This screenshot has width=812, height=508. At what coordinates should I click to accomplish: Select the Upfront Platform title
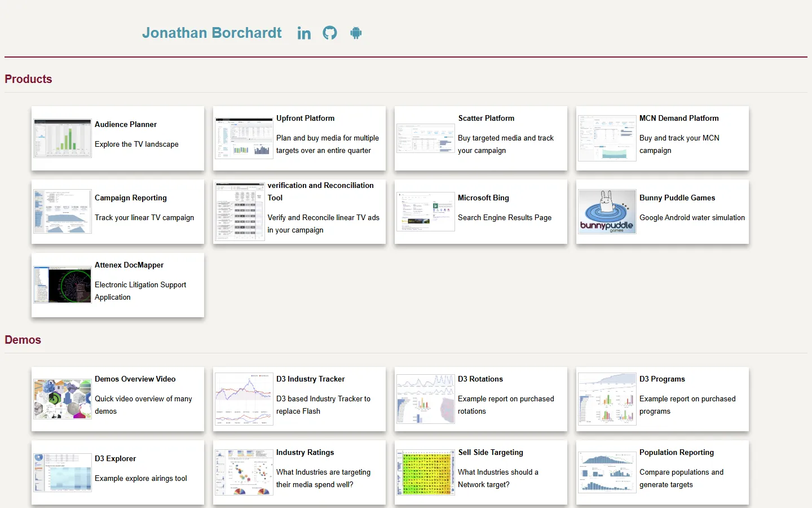pos(305,118)
